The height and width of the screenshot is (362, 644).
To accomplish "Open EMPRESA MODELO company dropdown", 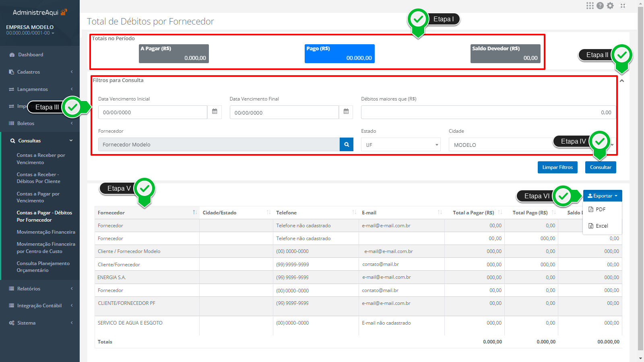I will coord(30,30).
